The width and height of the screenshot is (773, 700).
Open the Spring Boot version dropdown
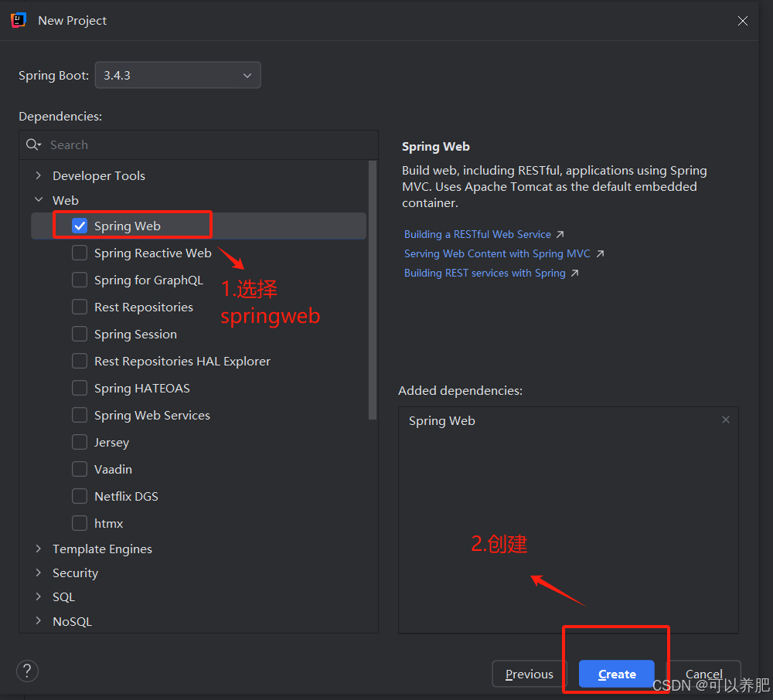tap(178, 76)
